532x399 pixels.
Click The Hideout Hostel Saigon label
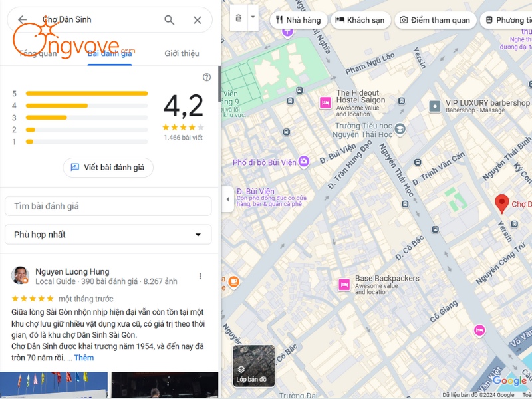360,96
